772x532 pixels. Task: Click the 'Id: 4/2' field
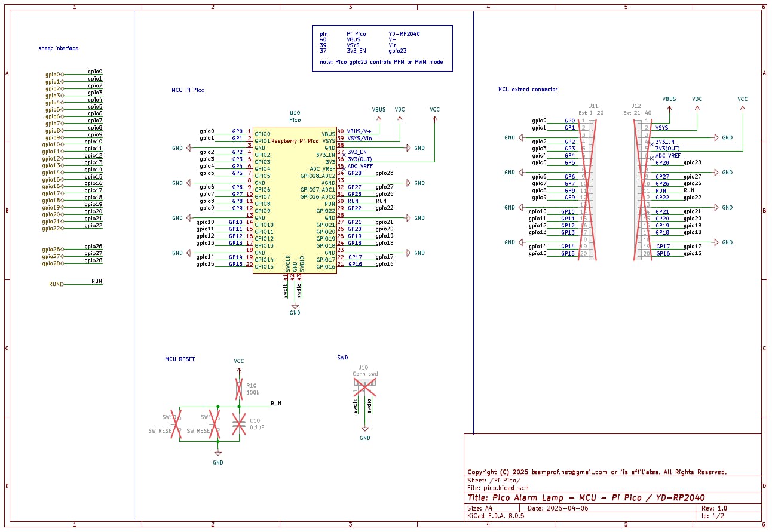(x=713, y=516)
